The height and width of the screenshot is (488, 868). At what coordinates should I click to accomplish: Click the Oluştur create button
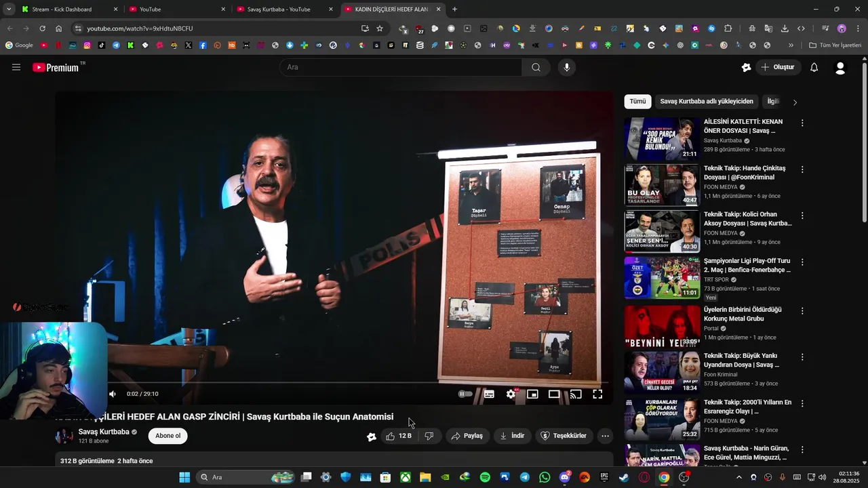tap(778, 67)
